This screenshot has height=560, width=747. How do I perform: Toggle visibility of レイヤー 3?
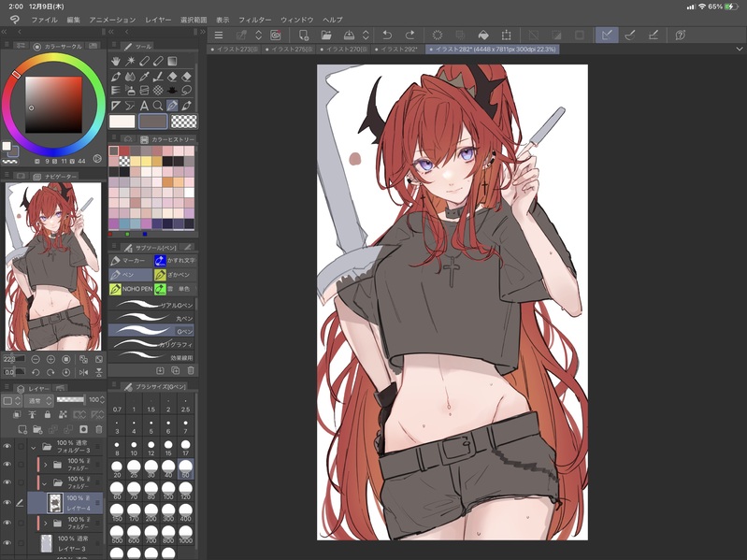(x=7, y=542)
